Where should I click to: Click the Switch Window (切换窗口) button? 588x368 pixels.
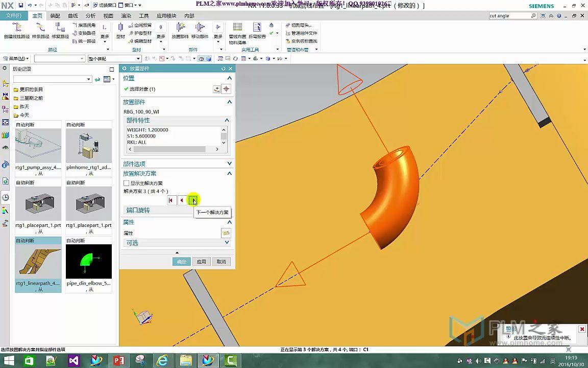[105, 5]
